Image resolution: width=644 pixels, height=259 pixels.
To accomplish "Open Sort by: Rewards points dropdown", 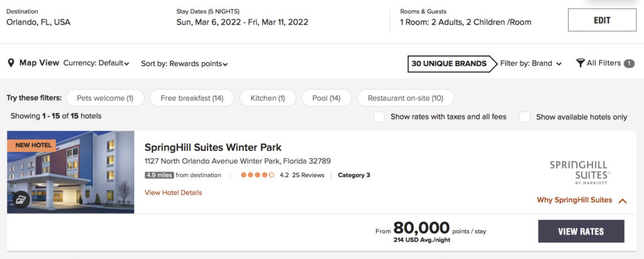I will point(184,63).
